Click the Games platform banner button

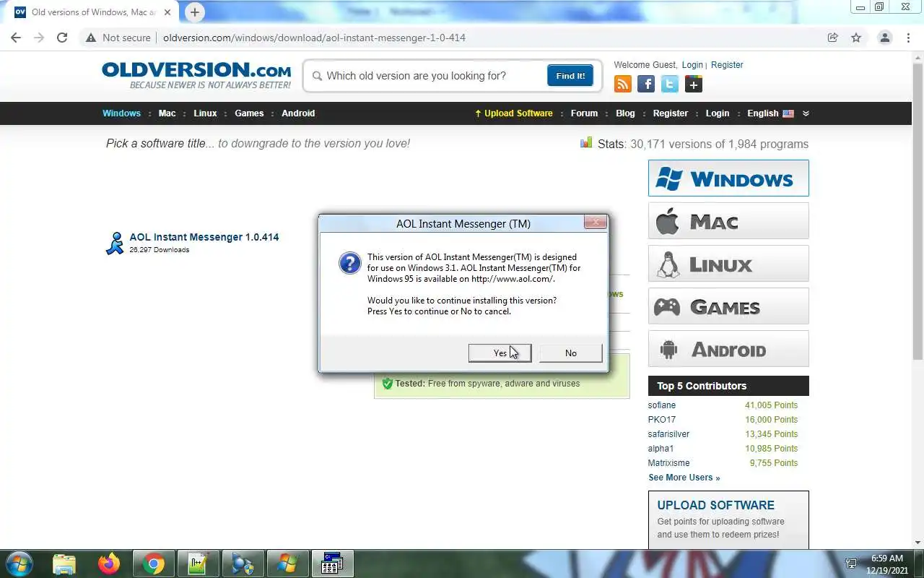point(728,306)
